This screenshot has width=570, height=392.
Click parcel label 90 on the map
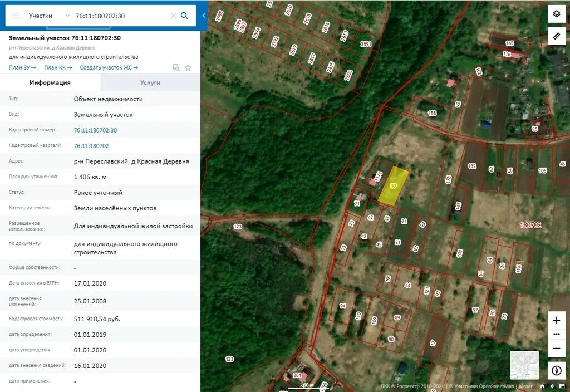[x=391, y=339]
